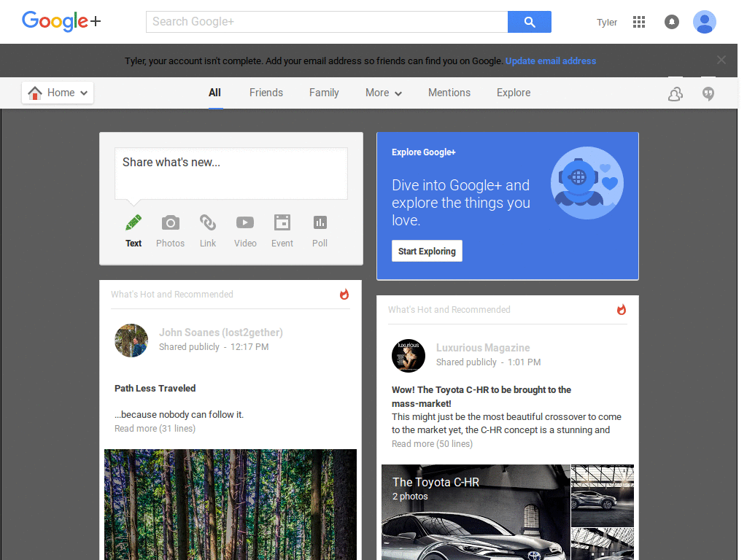Open the small top-right Toyota photo
The width and height of the screenshot is (747, 560).
click(603, 495)
